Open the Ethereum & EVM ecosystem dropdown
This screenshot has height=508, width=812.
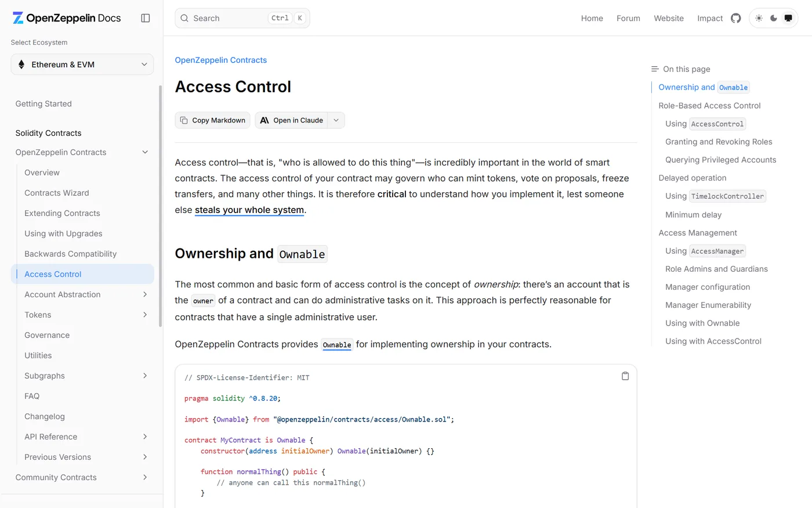pyautogui.click(x=82, y=64)
